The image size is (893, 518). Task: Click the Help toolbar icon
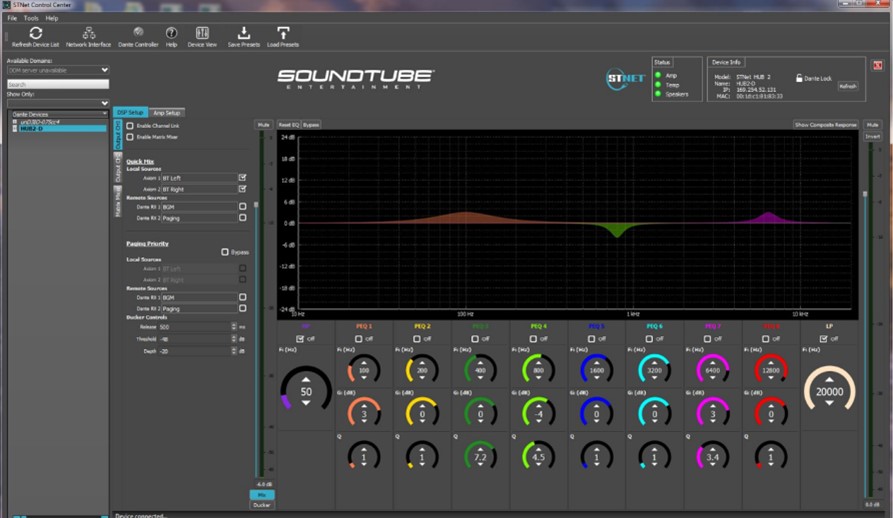(x=171, y=34)
